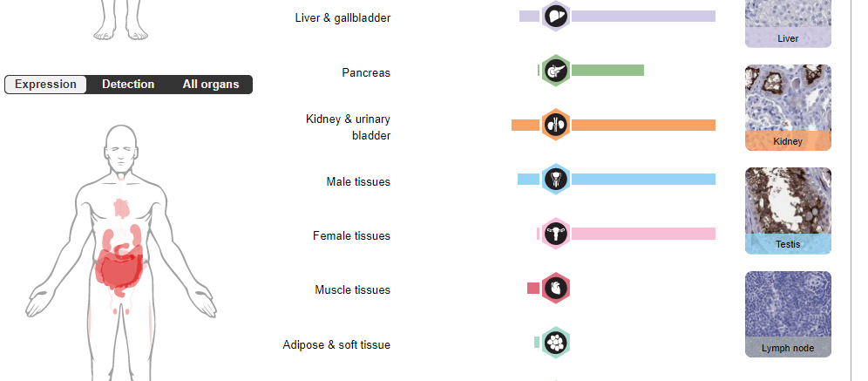Switch to the Detection view

(x=128, y=85)
